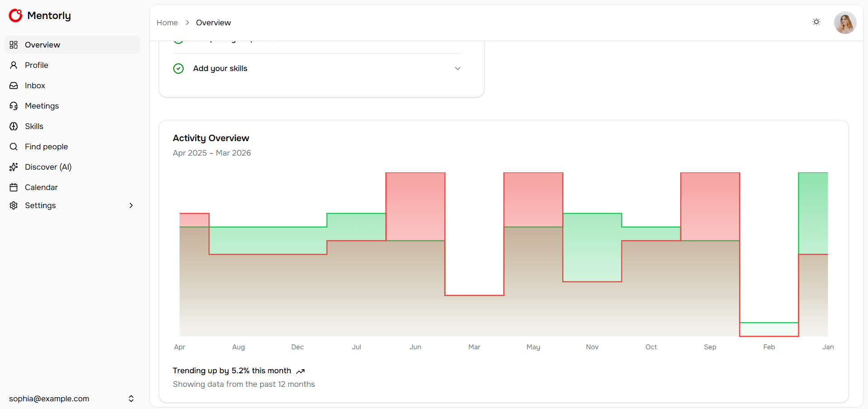Click the Profile person icon
Screen dimensions: 868x409
14,65
